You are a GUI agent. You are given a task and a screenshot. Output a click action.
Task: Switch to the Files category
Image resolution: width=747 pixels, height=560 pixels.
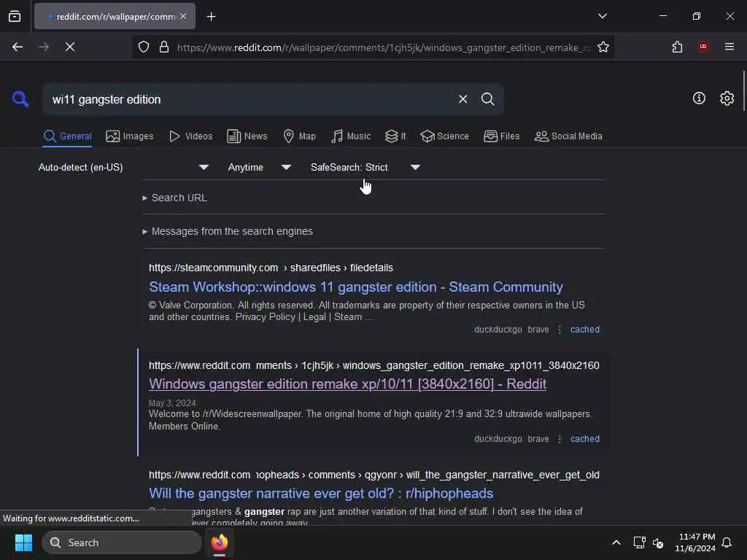coord(501,136)
